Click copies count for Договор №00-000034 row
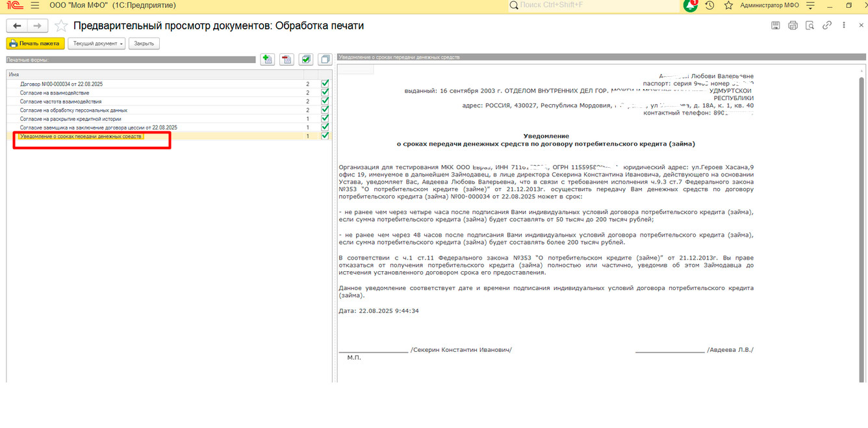The image size is (868, 428). point(307,84)
